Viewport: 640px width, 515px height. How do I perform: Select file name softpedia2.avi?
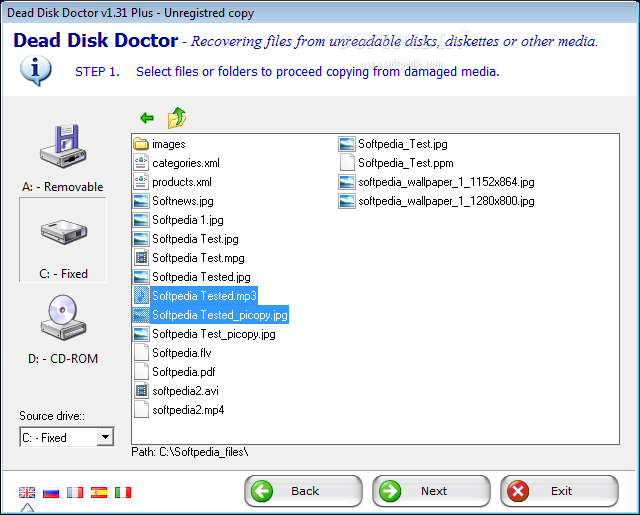[x=185, y=391]
